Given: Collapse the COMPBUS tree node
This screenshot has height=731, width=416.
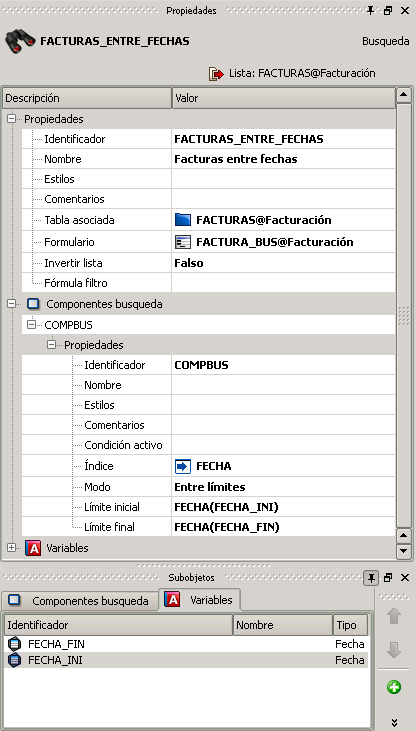Looking at the screenshot, I should pyautogui.click(x=32, y=324).
